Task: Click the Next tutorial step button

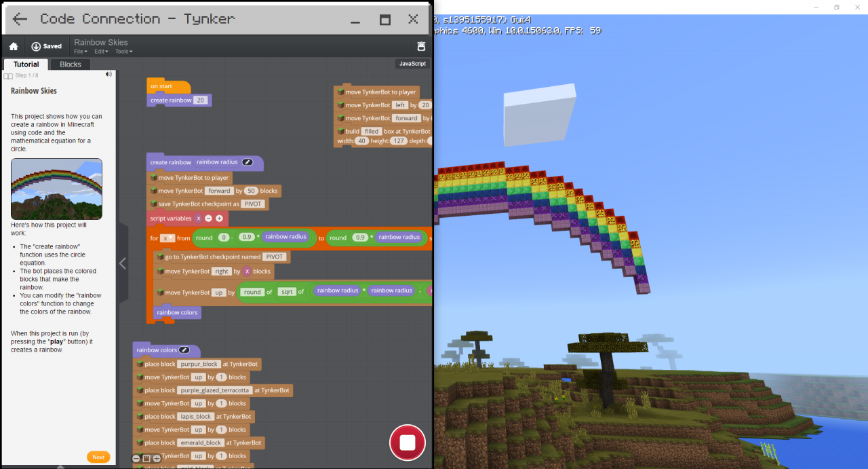Action: coord(98,457)
